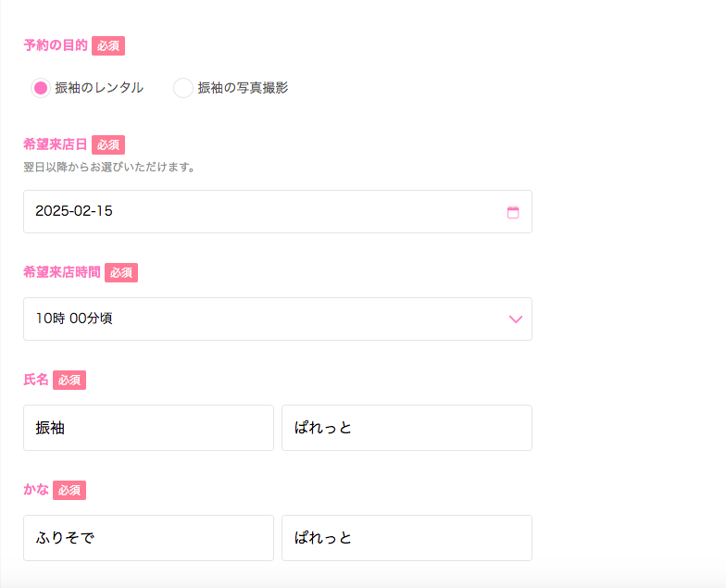Viewport: 726px width, 588px height.
Task: Click the 振袖の写真撮影 option label text
Action: click(x=243, y=87)
